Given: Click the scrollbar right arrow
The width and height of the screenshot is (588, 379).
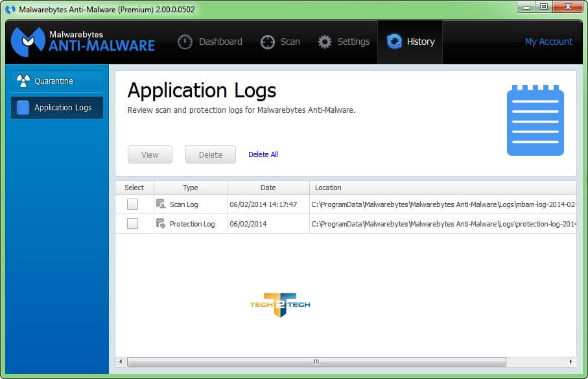Looking at the screenshot, I should tap(570, 361).
